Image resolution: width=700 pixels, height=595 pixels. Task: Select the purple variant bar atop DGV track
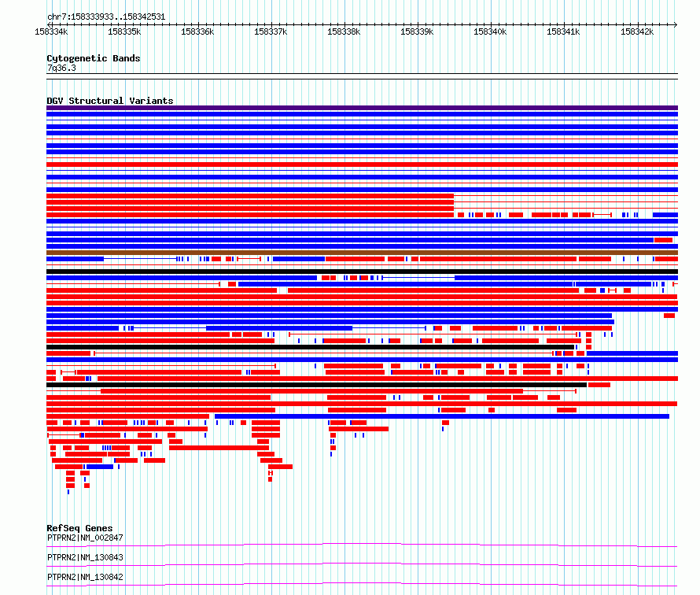(x=362, y=108)
